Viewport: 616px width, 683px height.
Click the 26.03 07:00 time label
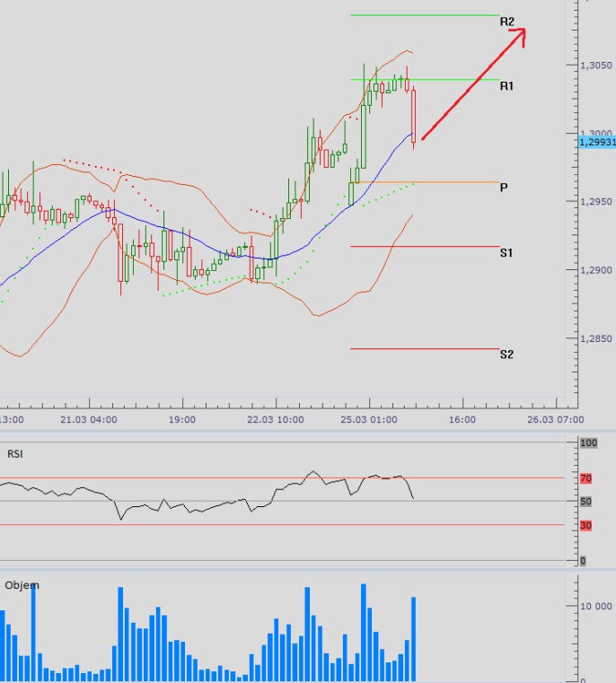tap(556, 419)
